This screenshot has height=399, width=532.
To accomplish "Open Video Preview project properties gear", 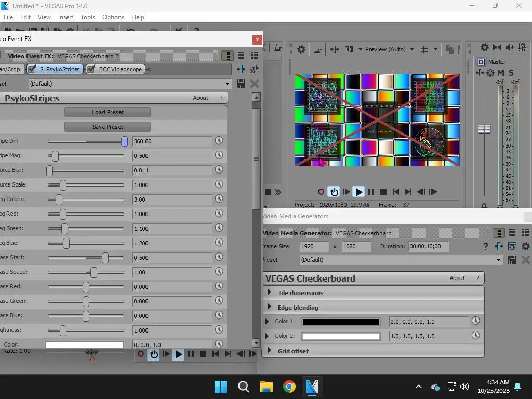I will [301, 49].
